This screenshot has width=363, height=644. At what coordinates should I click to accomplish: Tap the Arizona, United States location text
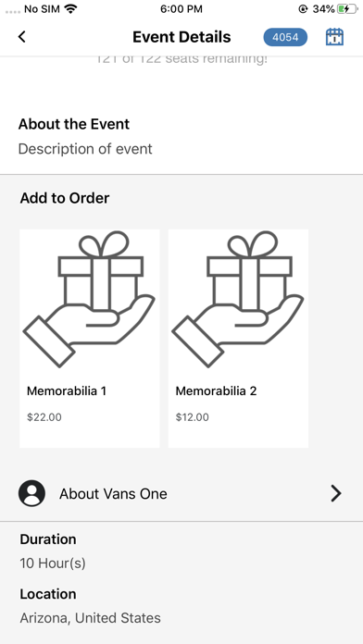coord(91,618)
